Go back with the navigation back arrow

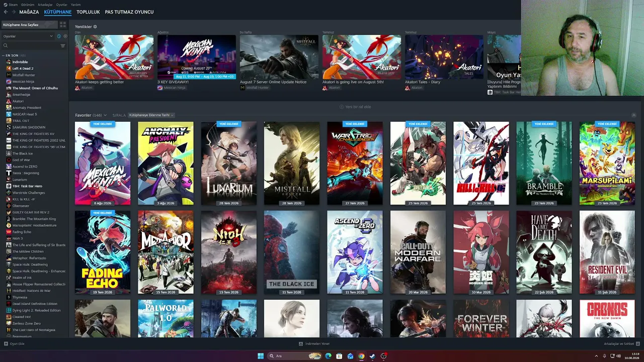[6, 12]
